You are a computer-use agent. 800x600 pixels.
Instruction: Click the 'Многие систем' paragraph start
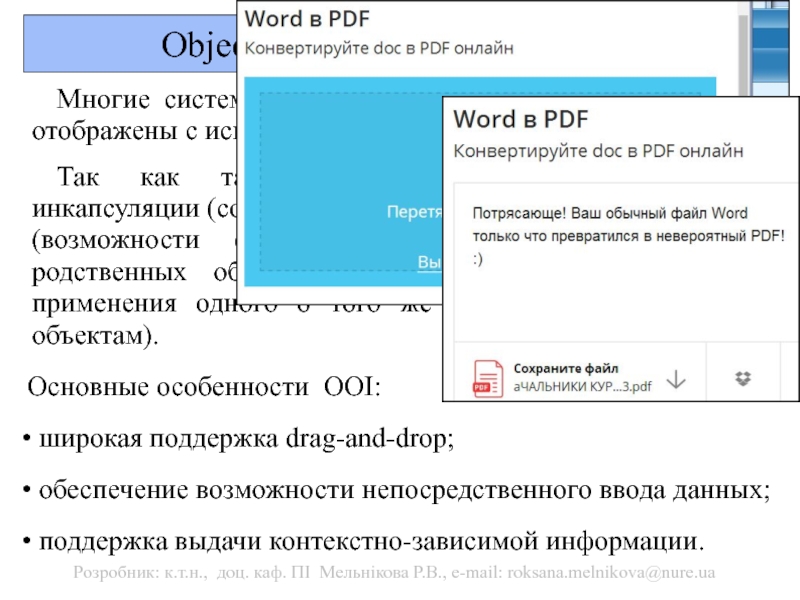pyautogui.click(x=146, y=98)
